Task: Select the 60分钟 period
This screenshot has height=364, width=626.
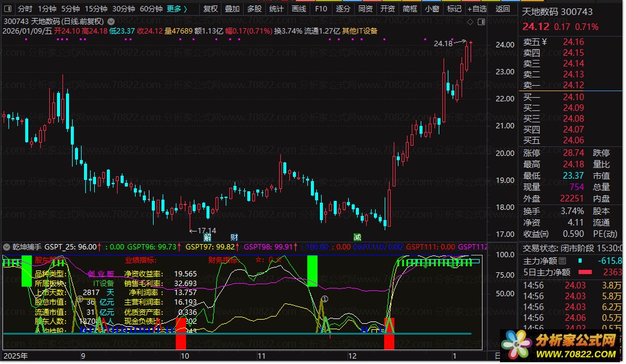Action: click(151, 8)
